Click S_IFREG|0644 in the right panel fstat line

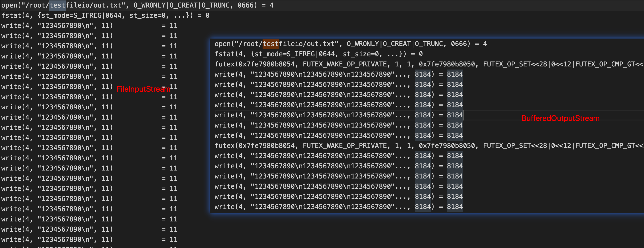[x=310, y=54]
